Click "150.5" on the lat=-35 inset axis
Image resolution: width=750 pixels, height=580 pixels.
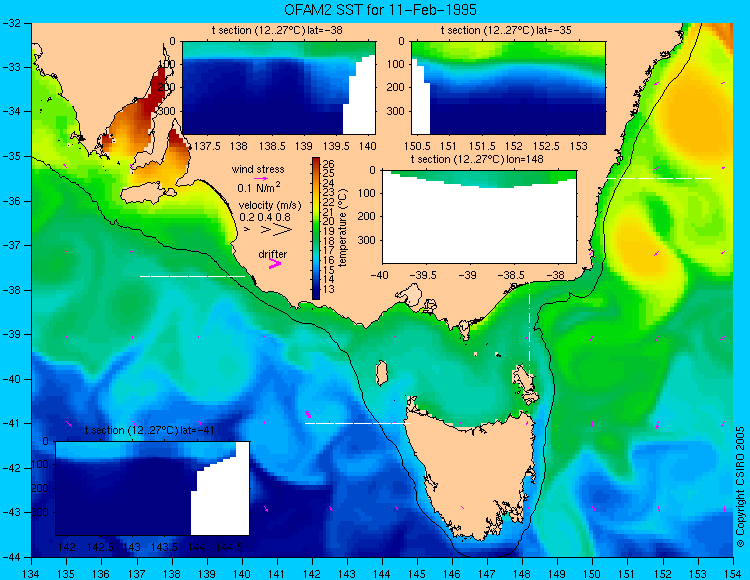418,146
